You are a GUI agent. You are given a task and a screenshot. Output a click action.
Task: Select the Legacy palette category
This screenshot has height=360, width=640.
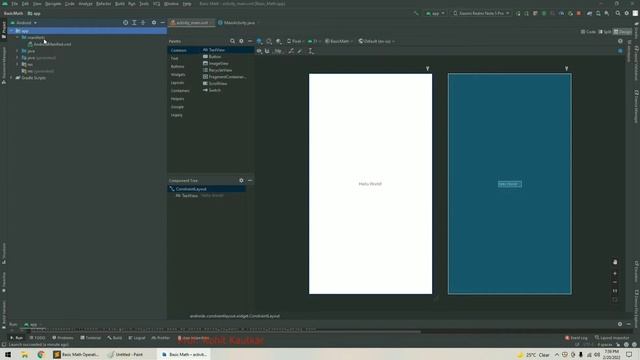[177, 115]
